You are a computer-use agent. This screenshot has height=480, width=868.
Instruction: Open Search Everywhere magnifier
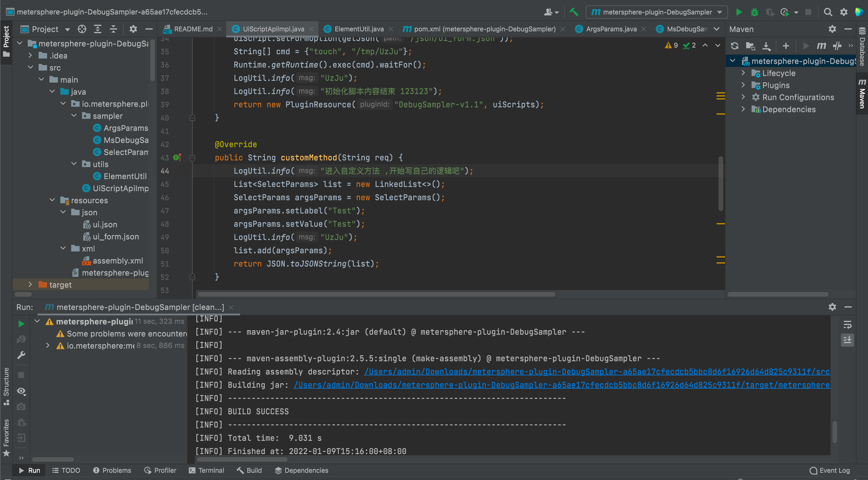pyautogui.click(x=828, y=12)
